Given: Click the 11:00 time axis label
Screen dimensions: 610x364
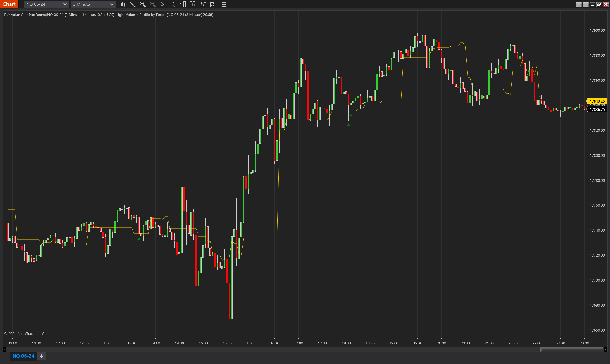Looking at the screenshot, I should click(13, 343).
